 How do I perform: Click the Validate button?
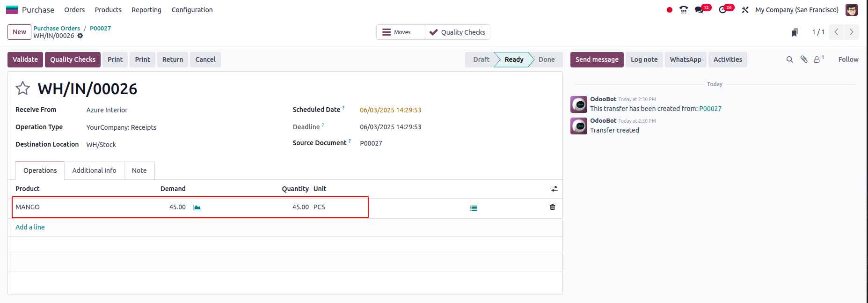coord(25,59)
